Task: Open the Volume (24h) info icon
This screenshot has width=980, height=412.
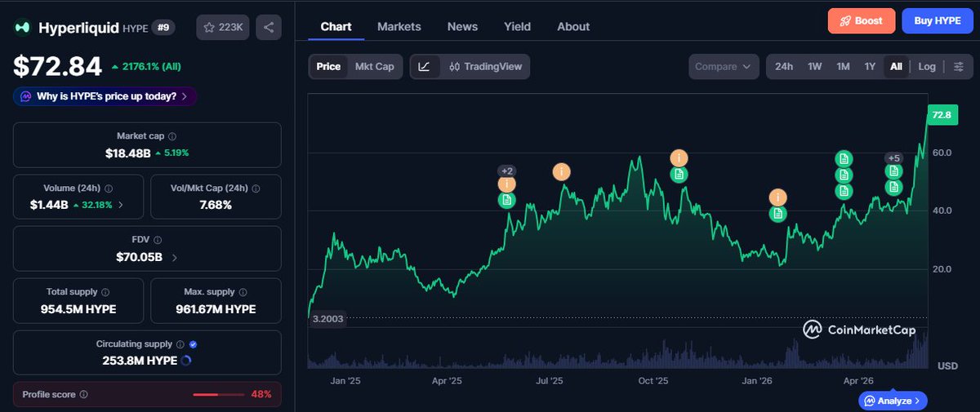Action: point(109,188)
